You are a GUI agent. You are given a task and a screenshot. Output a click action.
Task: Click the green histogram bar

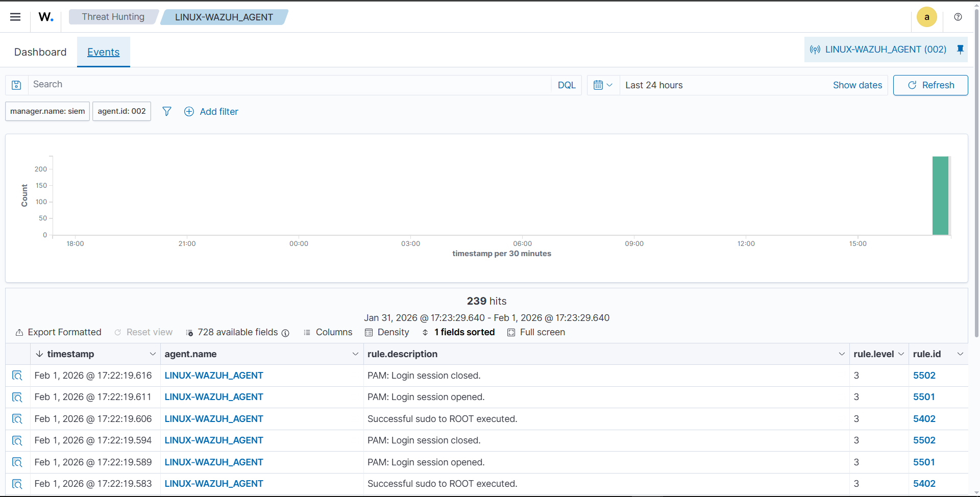pyautogui.click(x=940, y=195)
